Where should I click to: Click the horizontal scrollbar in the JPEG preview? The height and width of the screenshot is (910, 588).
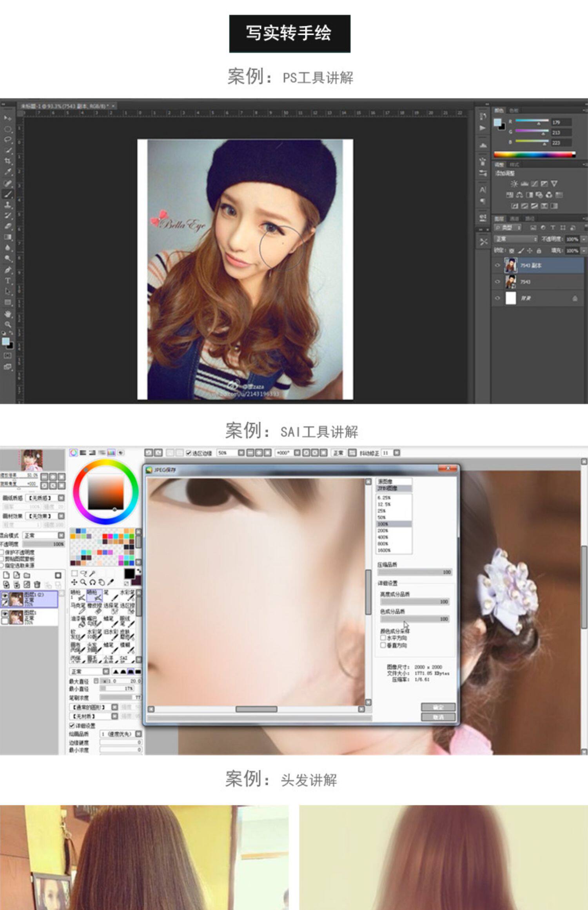(x=256, y=709)
